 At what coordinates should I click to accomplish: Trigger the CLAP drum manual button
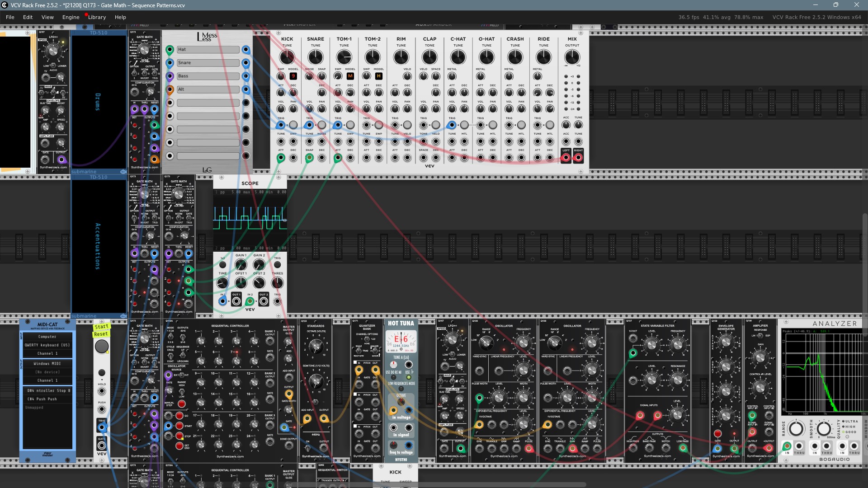tap(435, 125)
